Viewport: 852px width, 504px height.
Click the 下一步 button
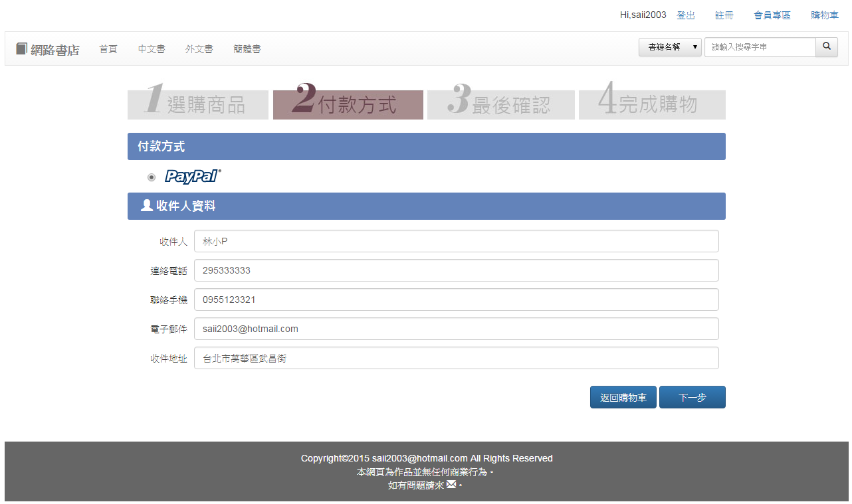click(x=692, y=397)
